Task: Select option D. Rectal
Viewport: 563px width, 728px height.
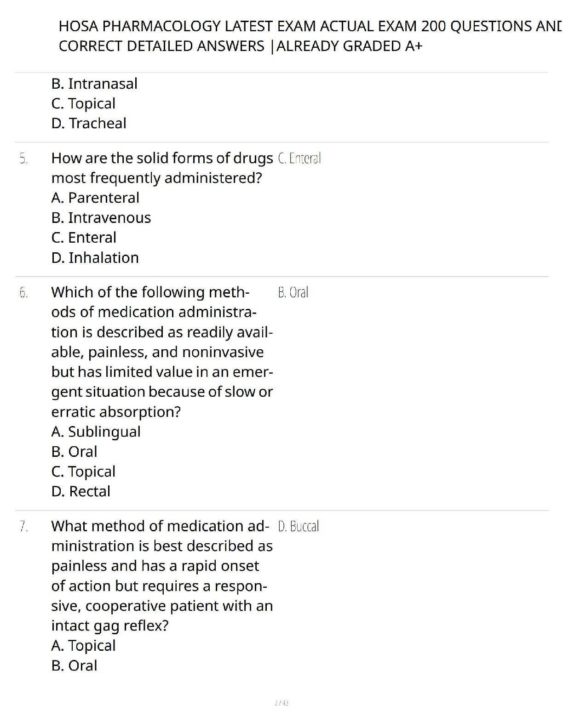Action: 81,491
